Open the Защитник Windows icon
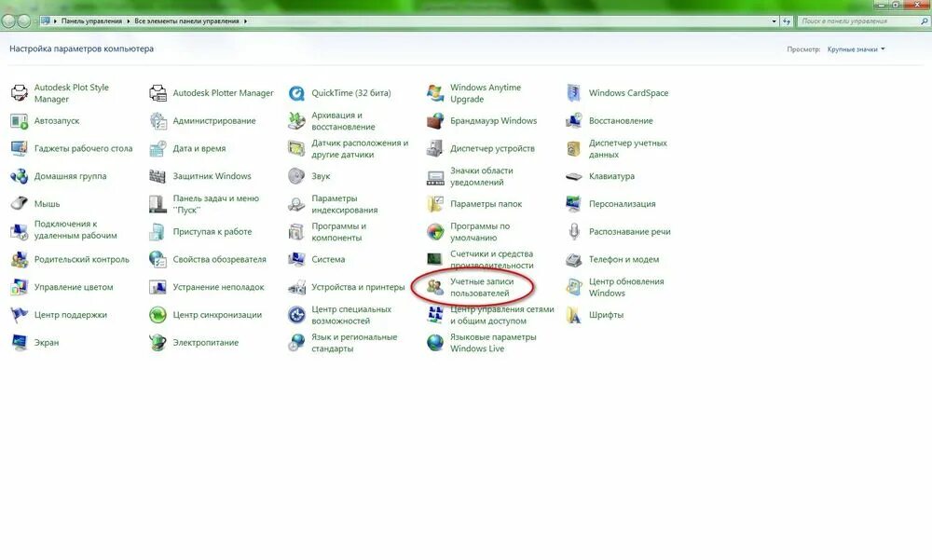932x560 pixels. 158,176
